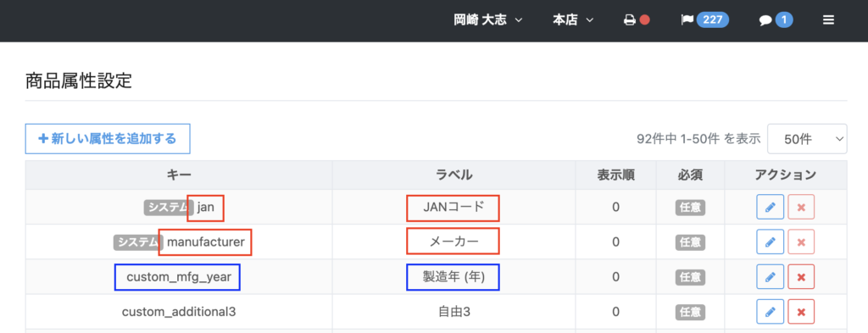The height and width of the screenshot is (333, 868).
Task: Open the 50件 page size selector
Action: (807, 139)
